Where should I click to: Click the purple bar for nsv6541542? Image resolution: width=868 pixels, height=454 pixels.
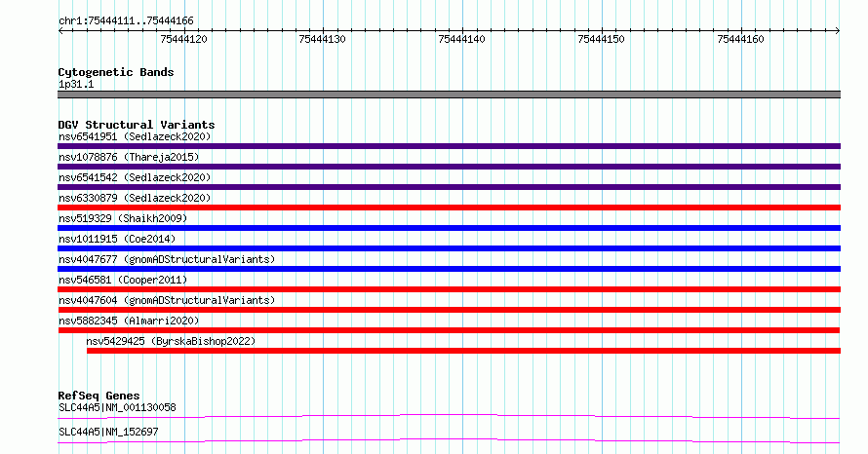pos(449,187)
